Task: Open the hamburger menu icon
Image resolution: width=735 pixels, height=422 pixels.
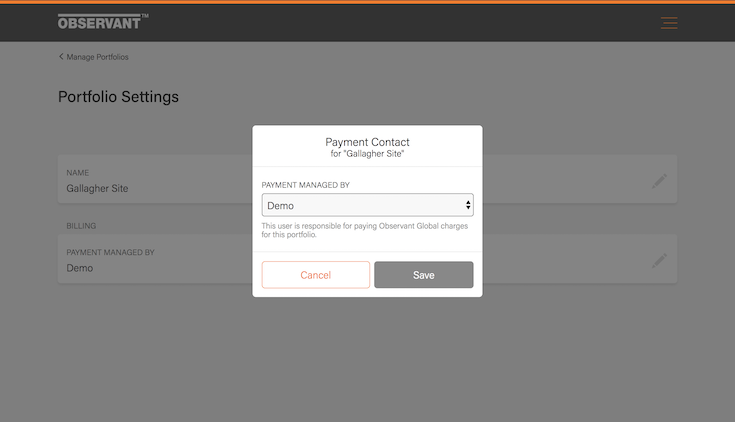Action: [x=669, y=23]
